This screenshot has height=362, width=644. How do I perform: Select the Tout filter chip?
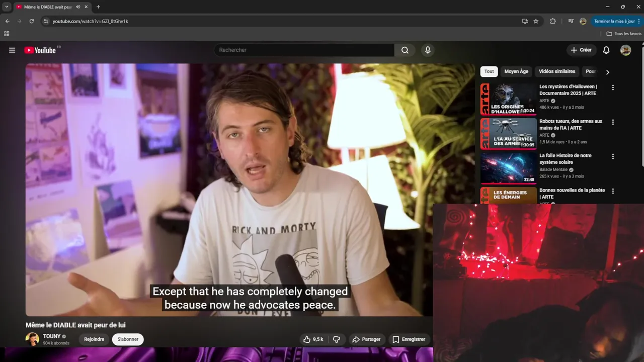(x=489, y=71)
